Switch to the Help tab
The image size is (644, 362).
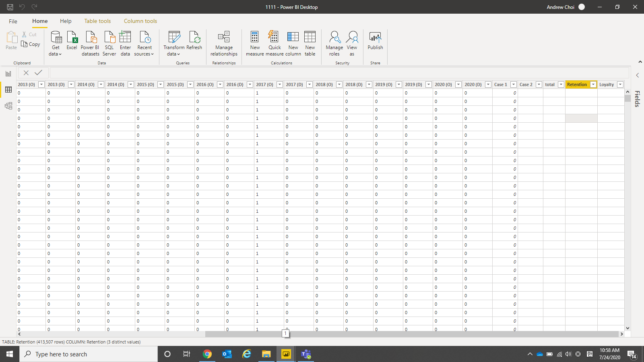(66, 21)
